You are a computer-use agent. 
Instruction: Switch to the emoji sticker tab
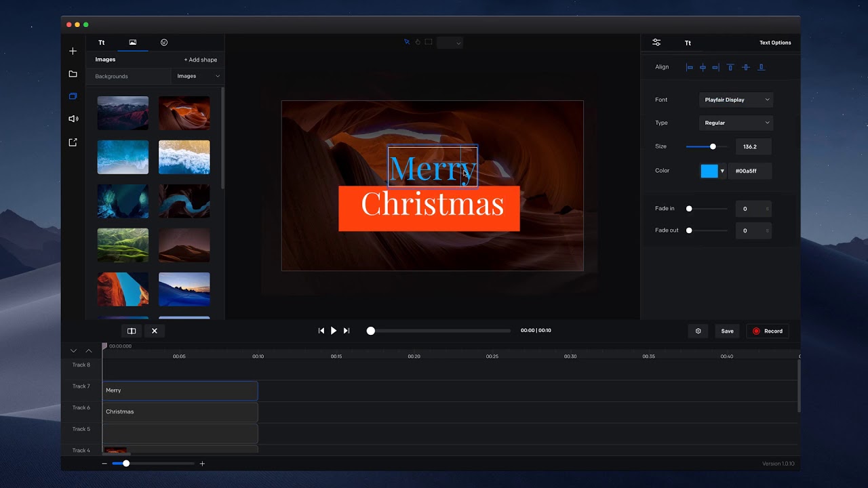[164, 43]
